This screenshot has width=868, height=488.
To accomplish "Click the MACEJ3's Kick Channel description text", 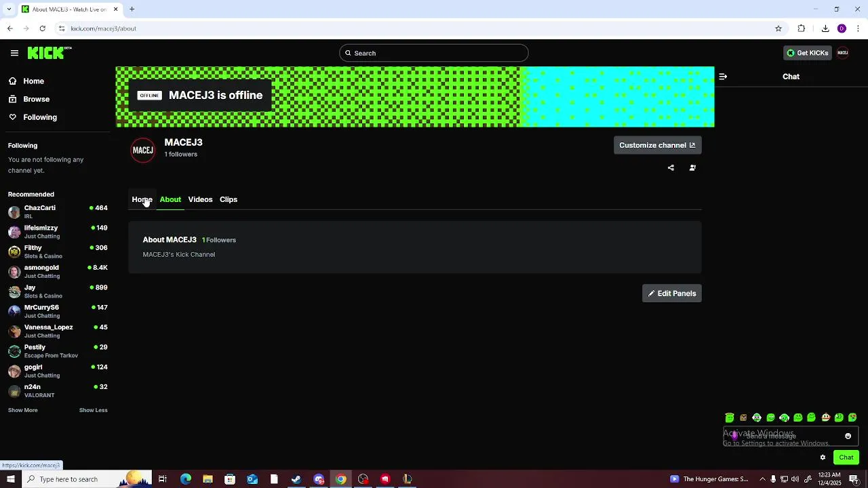I will pos(179,254).
